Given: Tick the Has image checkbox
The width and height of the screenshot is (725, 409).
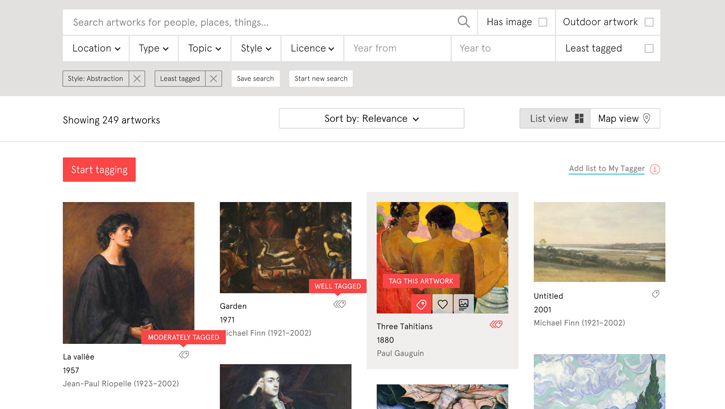Looking at the screenshot, I should (x=543, y=22).
